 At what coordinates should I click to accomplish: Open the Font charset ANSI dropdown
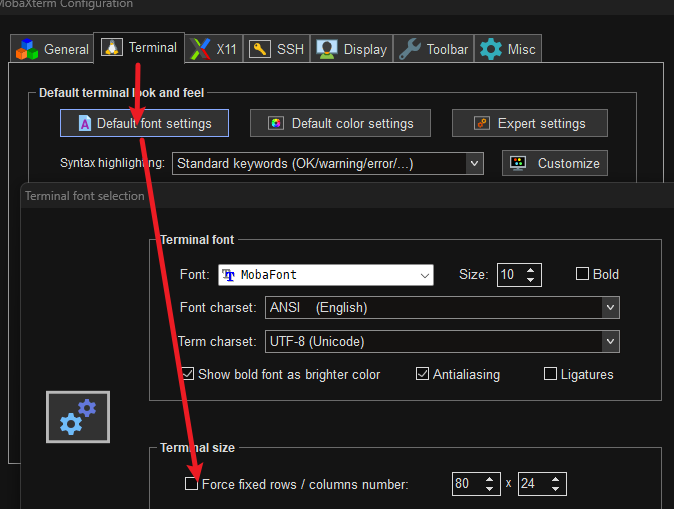tap(442, 307)
